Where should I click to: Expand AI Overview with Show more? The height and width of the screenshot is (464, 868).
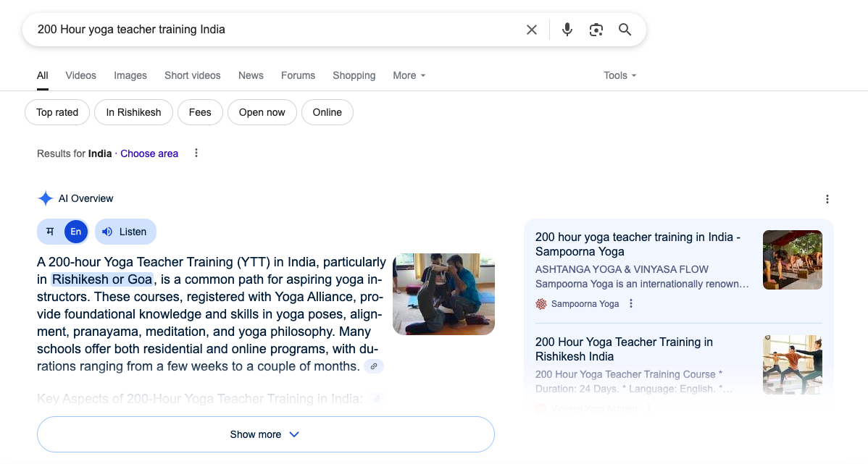point(265,434)
